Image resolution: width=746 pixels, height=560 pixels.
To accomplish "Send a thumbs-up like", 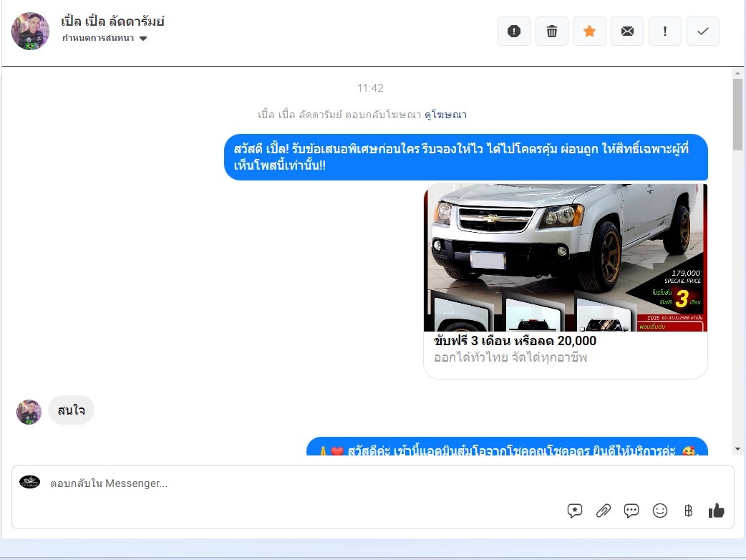I will click(717, 511).
